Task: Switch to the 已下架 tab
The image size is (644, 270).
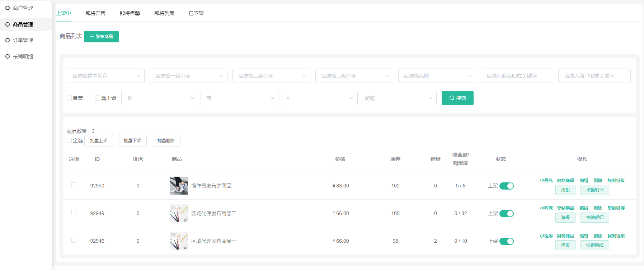Action: pos(196,13)
